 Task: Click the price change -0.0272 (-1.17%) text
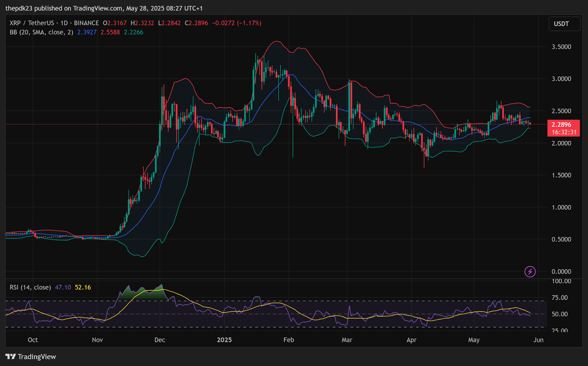[x=237, y=23]
